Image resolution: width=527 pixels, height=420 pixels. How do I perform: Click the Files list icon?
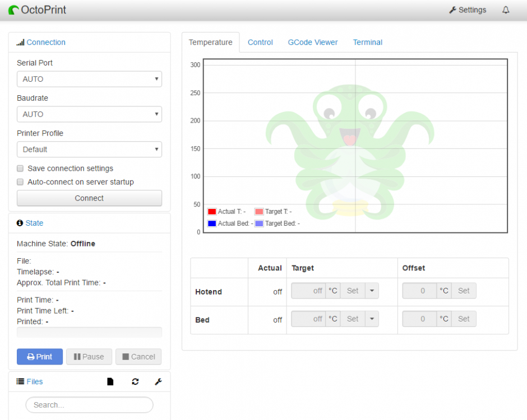pyautogui.click(x=20, y=381)
